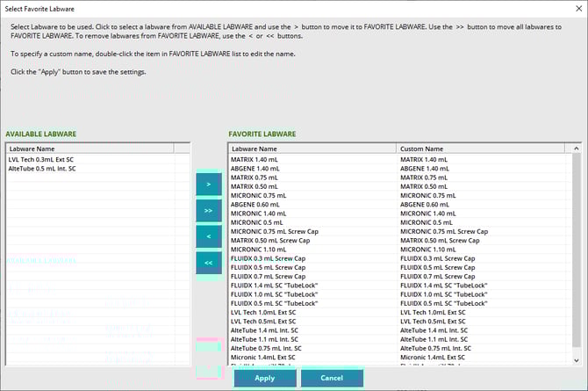Viewport: 588px width, 391px height.
Task: Select MATRIX 1.40 mL favorite labware row
Action: (254, 159)
